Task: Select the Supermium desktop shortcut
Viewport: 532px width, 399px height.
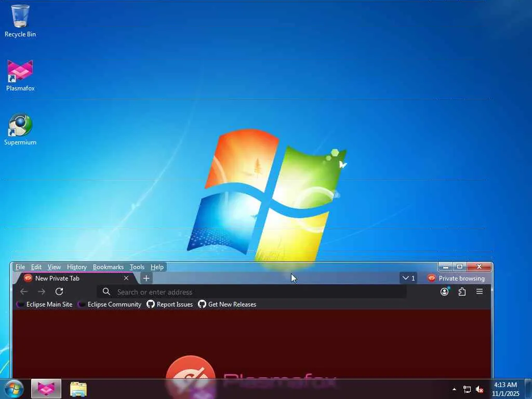Action: pyautogui.click(x=20, y=129)
